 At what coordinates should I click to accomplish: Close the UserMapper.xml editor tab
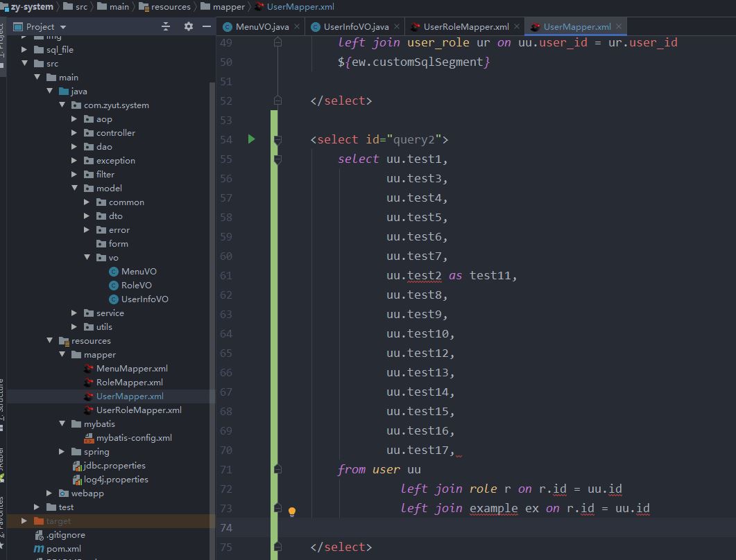coord(619,26)
